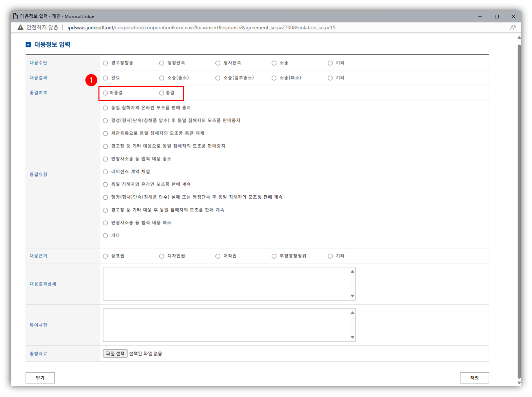532x397 pixels.
Task: Mark the case as 미종결
Action: 105,93
